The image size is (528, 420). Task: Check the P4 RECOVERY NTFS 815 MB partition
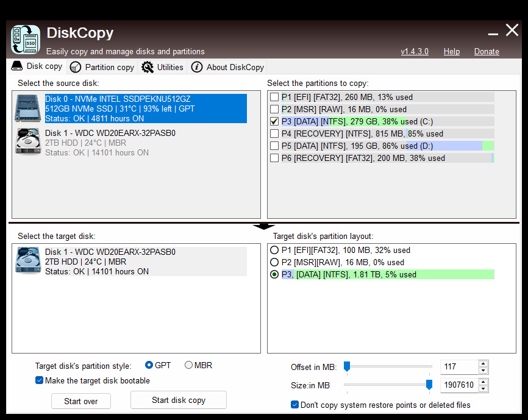274,133
